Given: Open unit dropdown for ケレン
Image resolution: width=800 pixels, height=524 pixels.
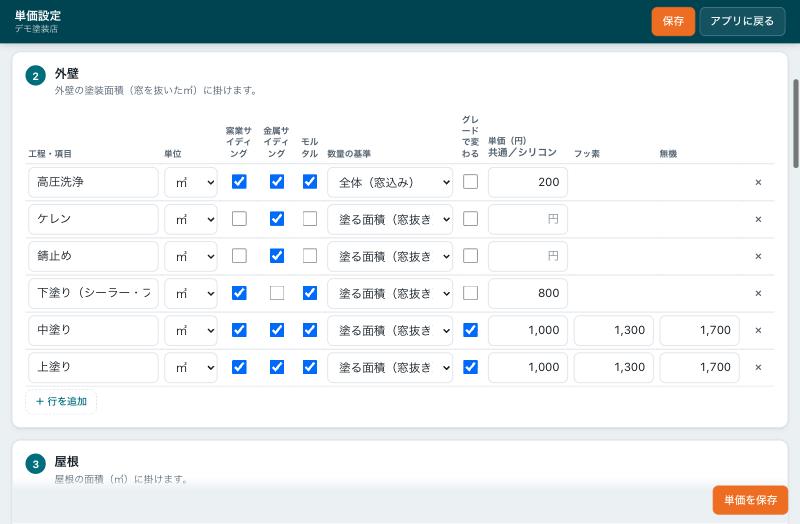Looking at the screenshot, I should (x=191, y=219).
